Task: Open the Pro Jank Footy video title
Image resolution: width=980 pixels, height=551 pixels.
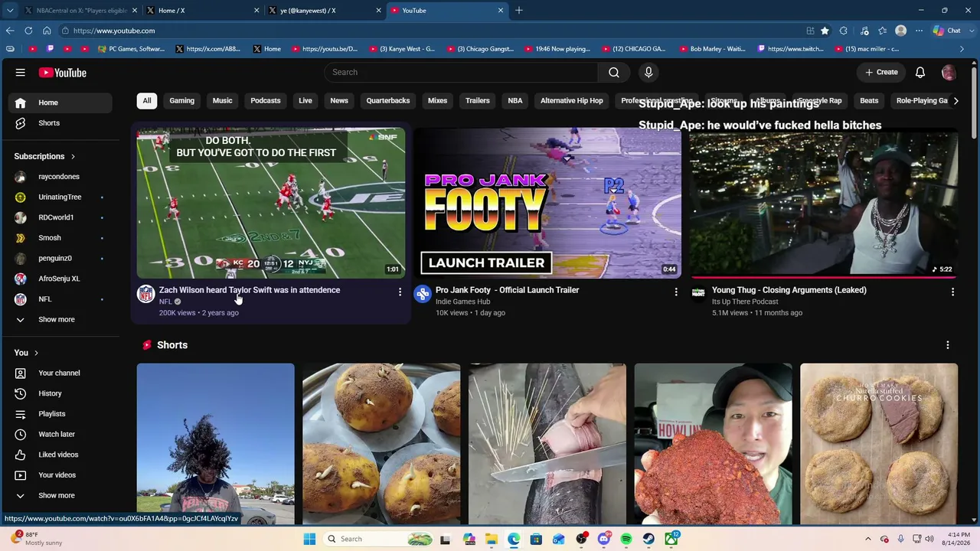Action: (507, 290)
